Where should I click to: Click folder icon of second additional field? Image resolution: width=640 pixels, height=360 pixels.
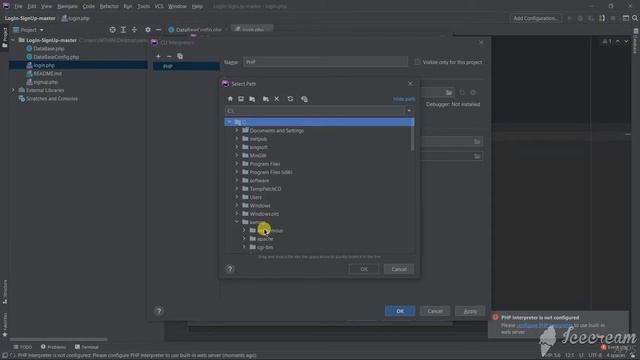[x=477, y=156]
